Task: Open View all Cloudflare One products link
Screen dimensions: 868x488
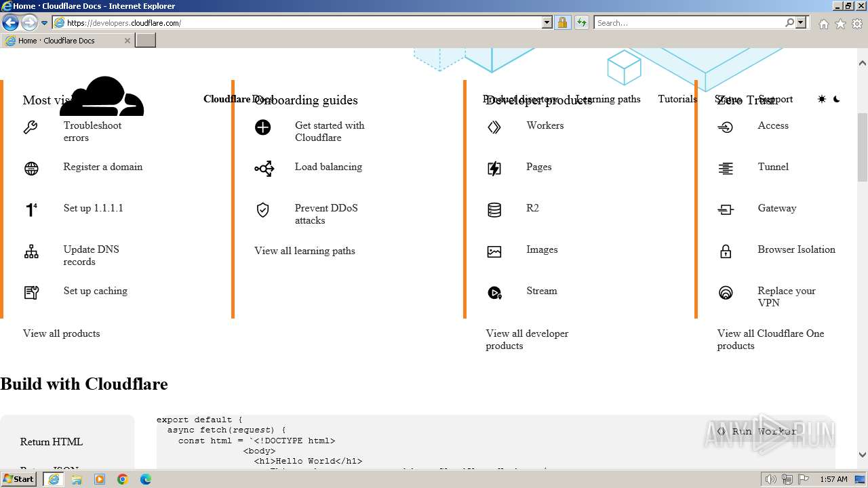Action: click(x=771, y=340)
